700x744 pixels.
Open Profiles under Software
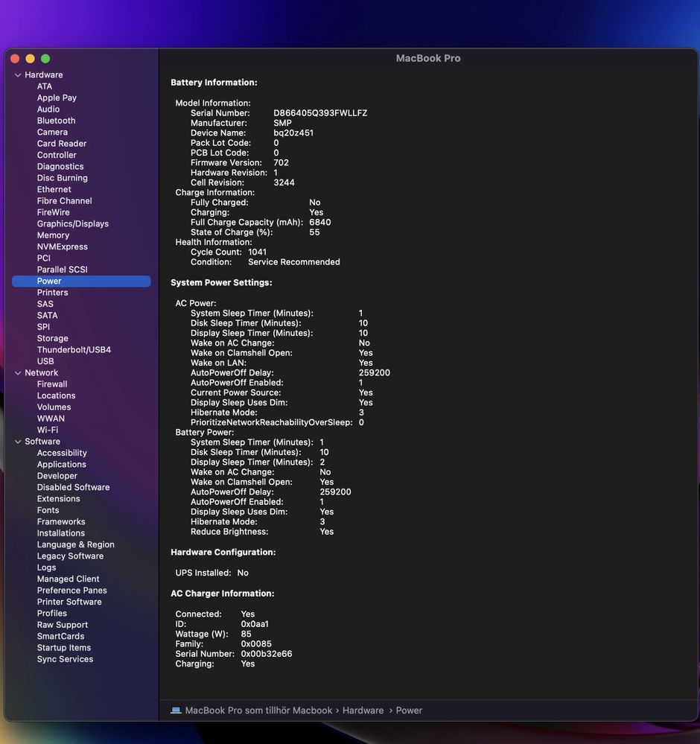(51, 614)
